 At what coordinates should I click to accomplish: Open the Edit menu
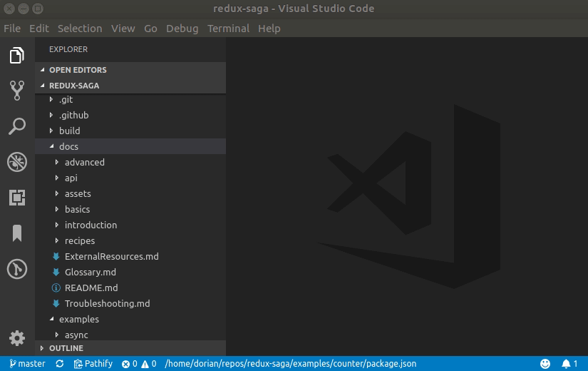[39, 29]
